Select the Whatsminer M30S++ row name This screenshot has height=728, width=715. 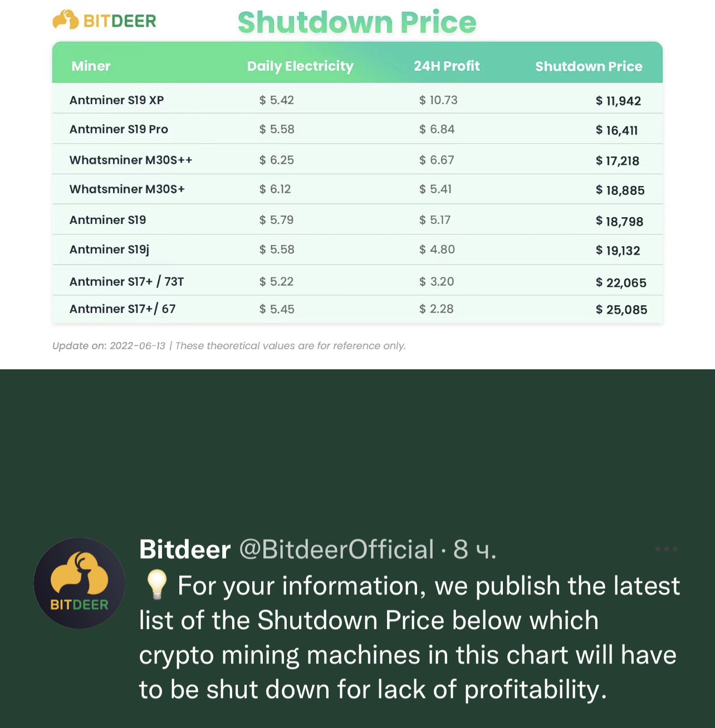point(131,160)
